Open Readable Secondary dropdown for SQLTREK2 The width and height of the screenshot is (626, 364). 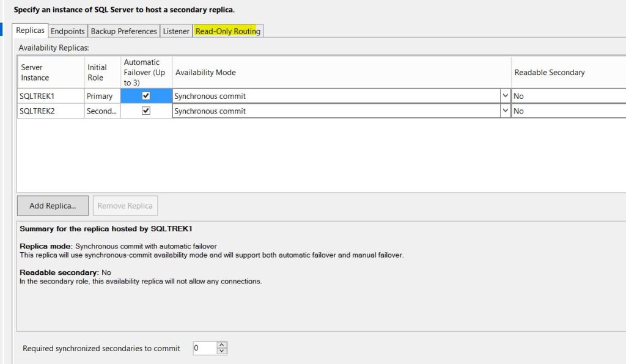point(569,111)
